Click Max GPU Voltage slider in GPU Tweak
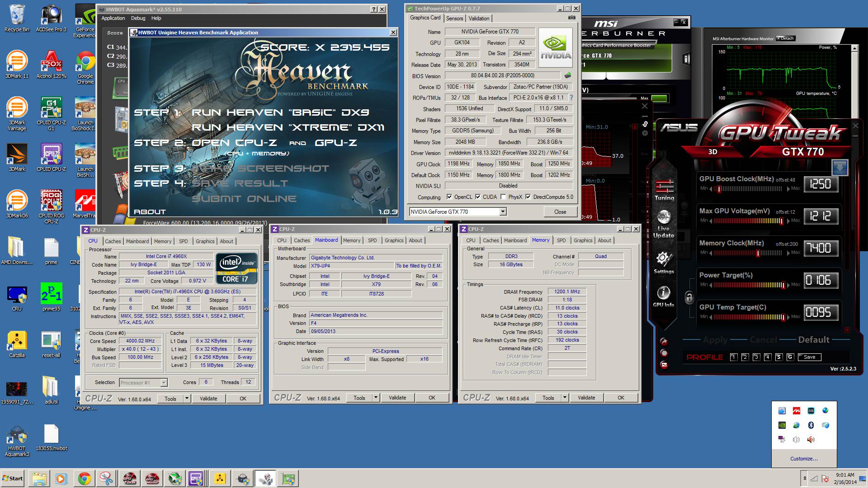This screenshot has width=868, height=488. click(x=748, y=221)
